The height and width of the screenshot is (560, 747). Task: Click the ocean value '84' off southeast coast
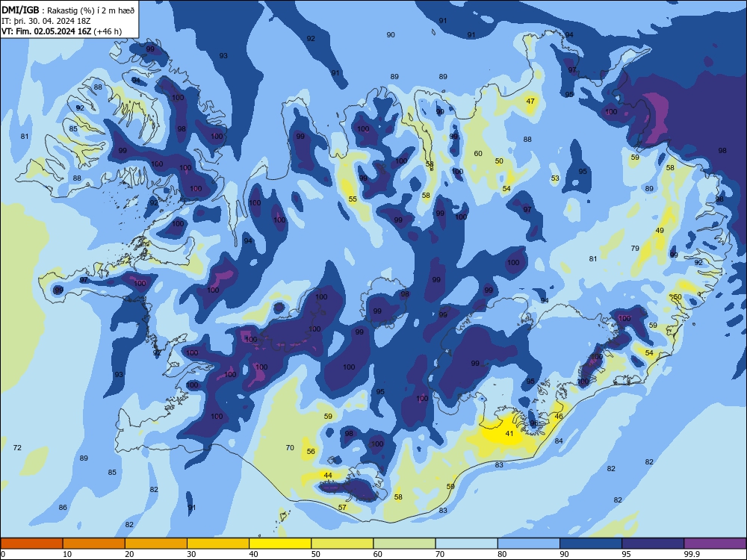[559, 441]
